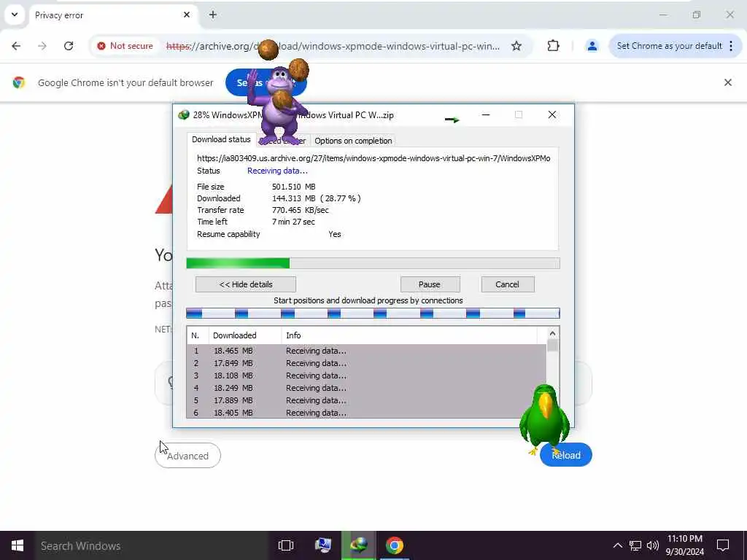Open new Chrome tab
This screenshot has height=560, width=747.
pos(213,15)
